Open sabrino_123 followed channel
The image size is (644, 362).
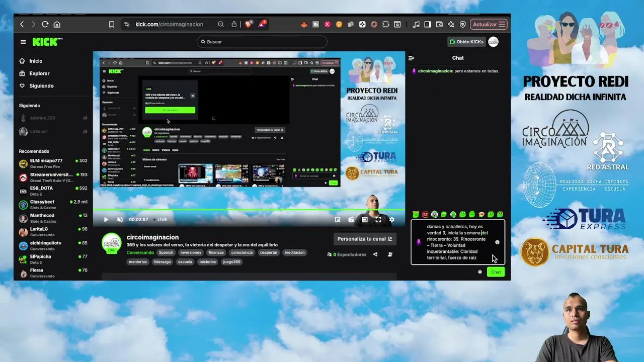(x=53, y=118)
